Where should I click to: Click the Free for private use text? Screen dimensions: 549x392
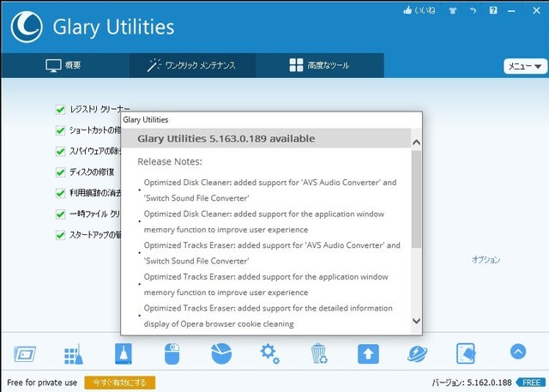[42, 383]
